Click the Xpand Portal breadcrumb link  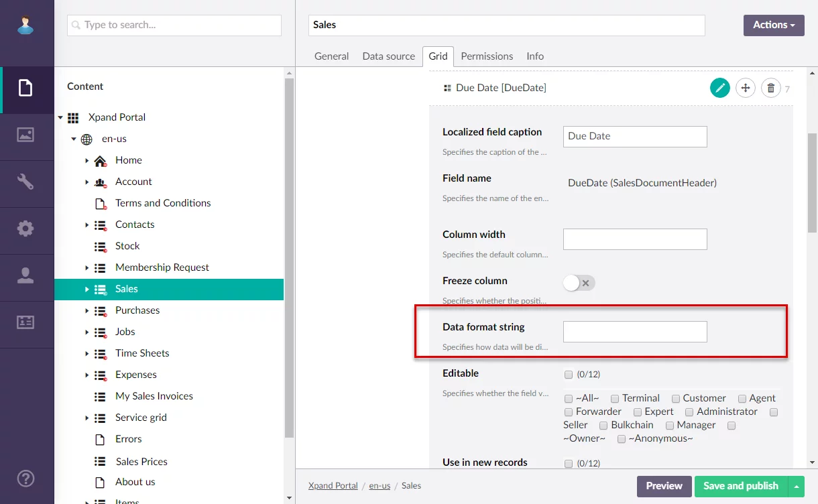coord(333,486)
